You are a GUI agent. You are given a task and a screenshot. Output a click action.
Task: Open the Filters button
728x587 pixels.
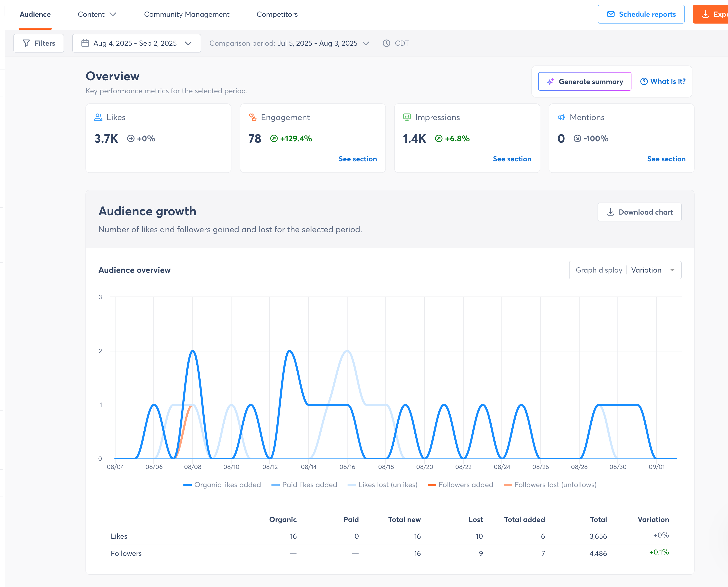(x=39, y=43)
